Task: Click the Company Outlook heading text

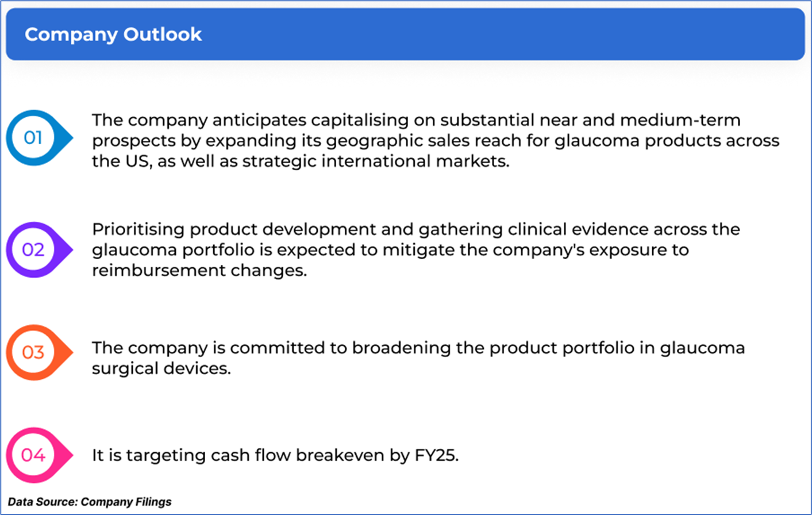Action: pos(113,34)
